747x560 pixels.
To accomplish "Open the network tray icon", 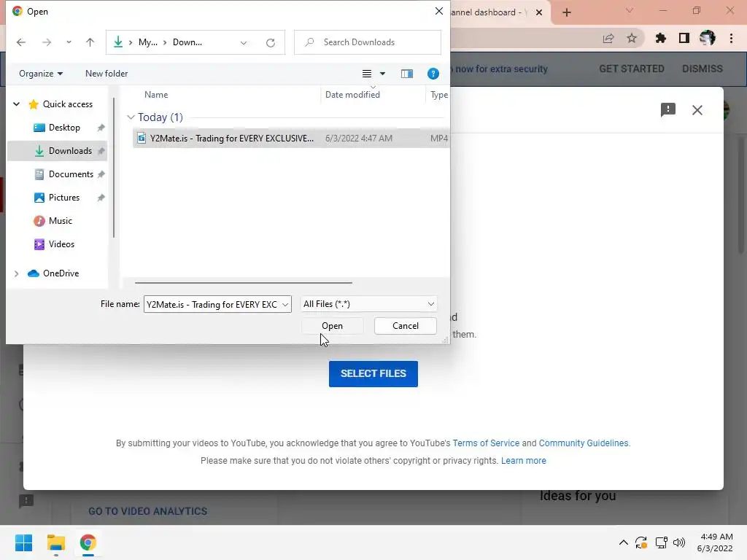I will (x=661, y=542).
